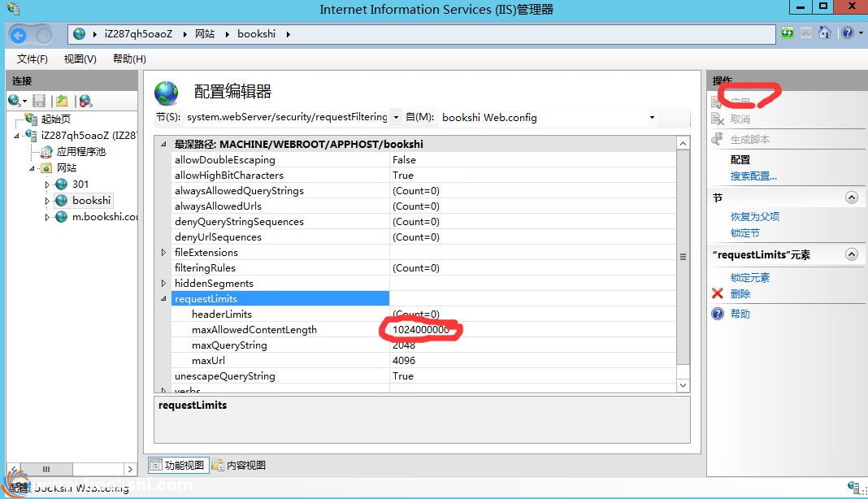Open the new connection icon dropdown arrow

pyautogui.click(x=25, y=102)
